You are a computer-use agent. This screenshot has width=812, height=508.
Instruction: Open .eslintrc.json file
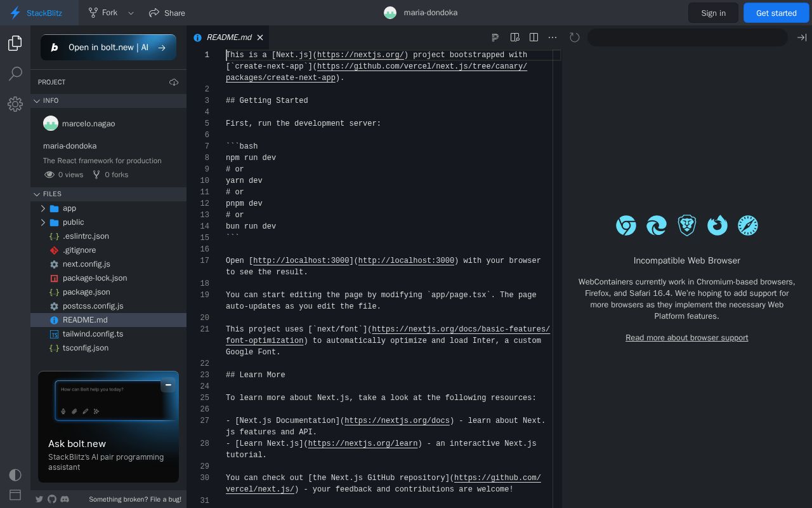tap(108, 236)
